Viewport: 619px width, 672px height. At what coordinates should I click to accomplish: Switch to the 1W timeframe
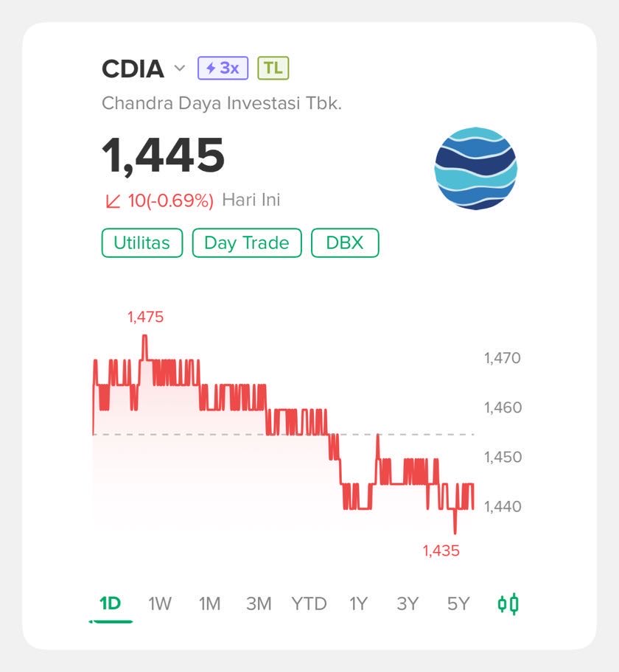[160, 604]
